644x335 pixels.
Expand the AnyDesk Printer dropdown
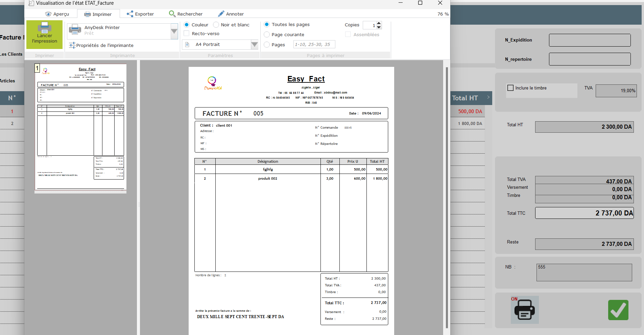coord(174,31)
